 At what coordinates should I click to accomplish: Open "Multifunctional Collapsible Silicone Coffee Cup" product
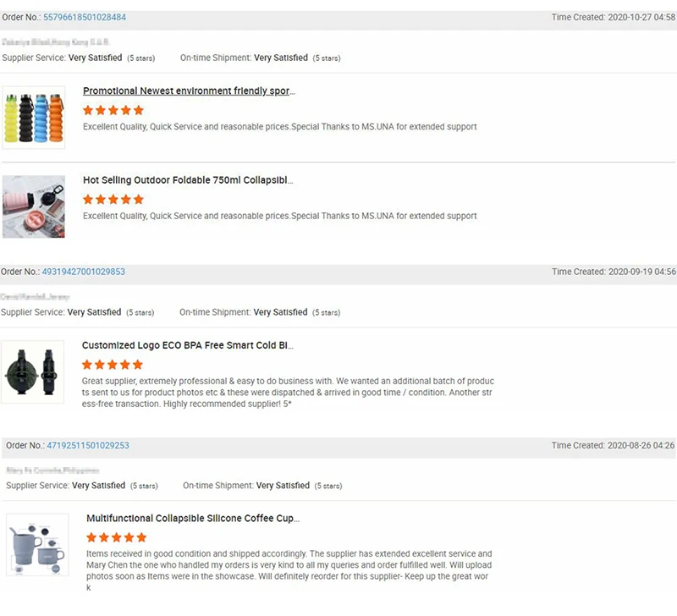pyautogui.click(x=193, y=518)
